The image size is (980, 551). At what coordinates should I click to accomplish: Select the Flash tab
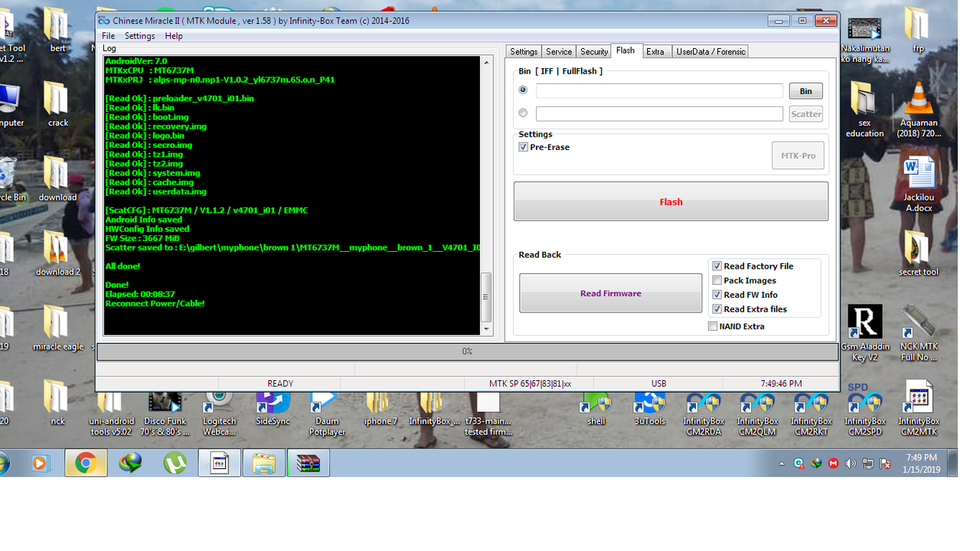point(626,51)
